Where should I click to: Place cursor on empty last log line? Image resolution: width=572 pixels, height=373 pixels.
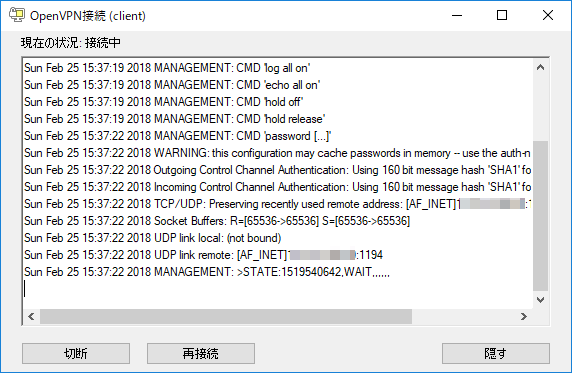(x=277, y=289)
